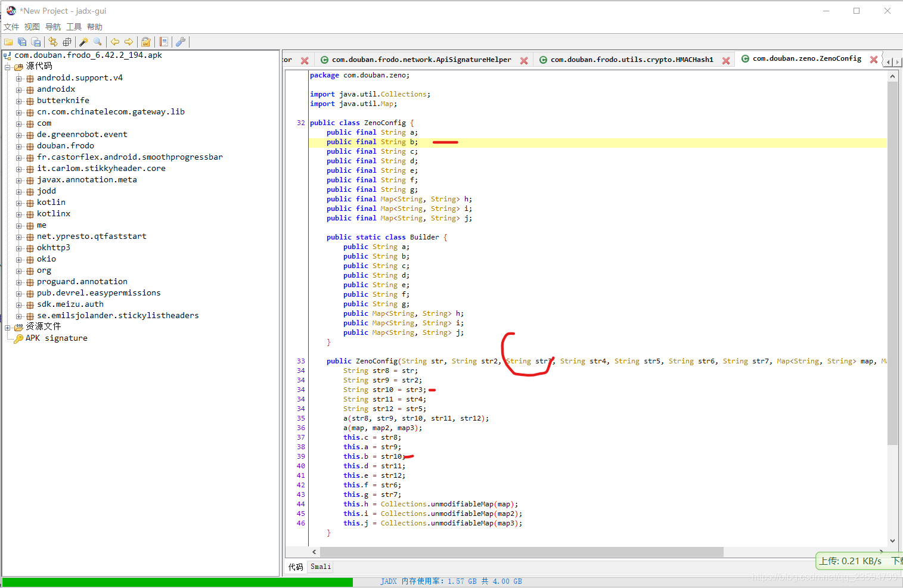The width and height of the screenshot is (903, 588).
Task: Open Class search with the magnifier icon
Action: click(98, 42)
